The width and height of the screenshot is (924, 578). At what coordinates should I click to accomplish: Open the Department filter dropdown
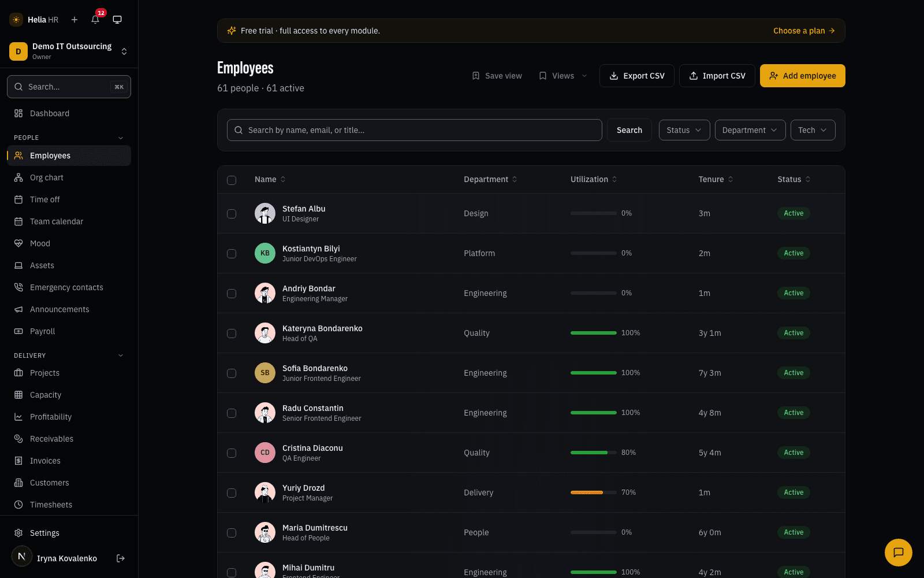point(750,130)
